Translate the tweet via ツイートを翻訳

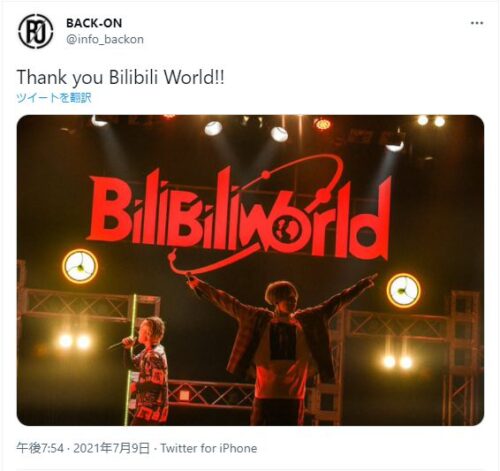point(54,98)
